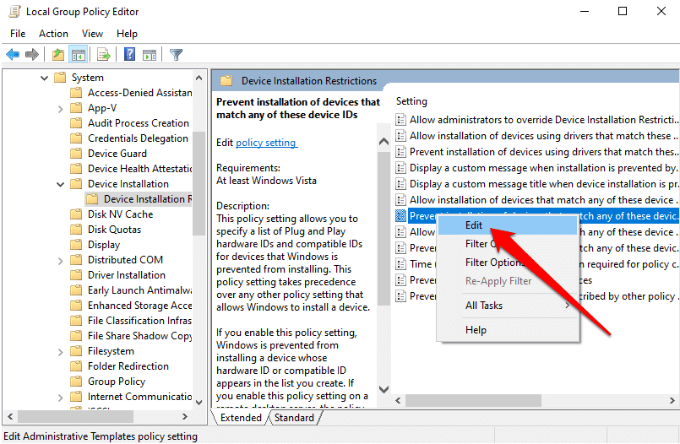This screenshot has width=680, height=444.
Task: Click the Back arrow toolbar icon
Action: coord(13,55)
